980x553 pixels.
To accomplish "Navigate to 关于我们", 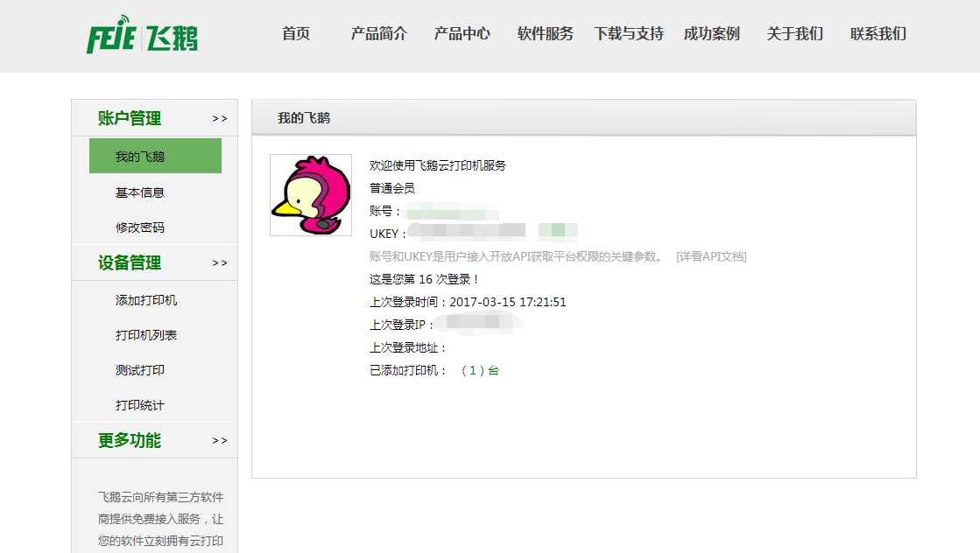I will click(795, 34).
